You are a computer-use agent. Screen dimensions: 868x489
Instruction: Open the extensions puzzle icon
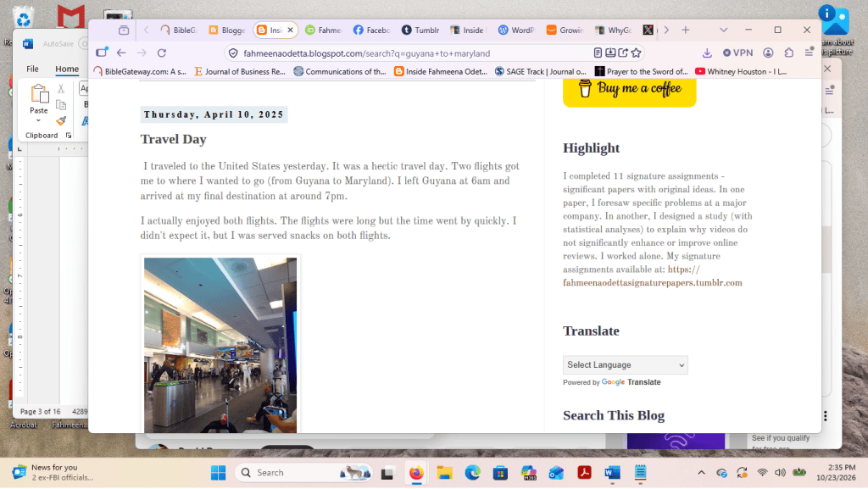(789, 53)
